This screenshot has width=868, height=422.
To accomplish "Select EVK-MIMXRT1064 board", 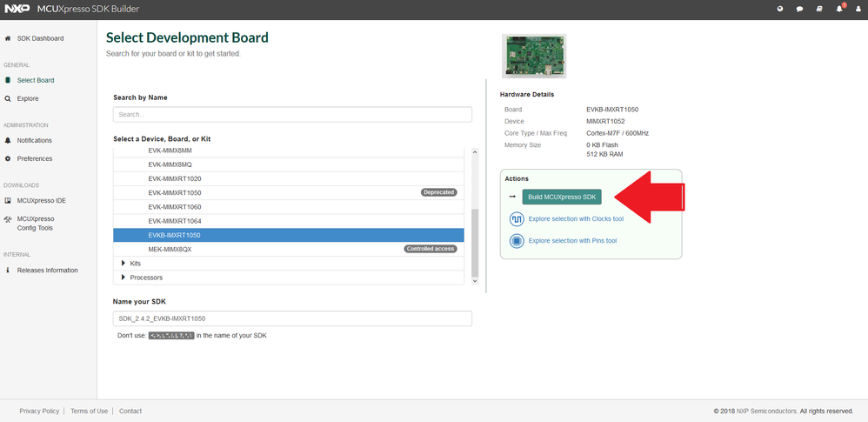I will pyautogui.click(x=289, y=221).
